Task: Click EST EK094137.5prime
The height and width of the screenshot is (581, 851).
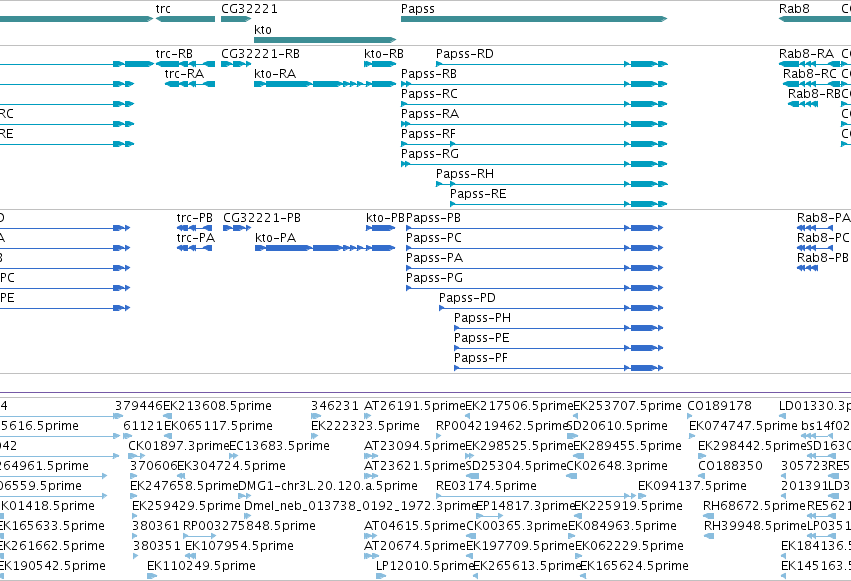Action: click(x=642, y=496)
